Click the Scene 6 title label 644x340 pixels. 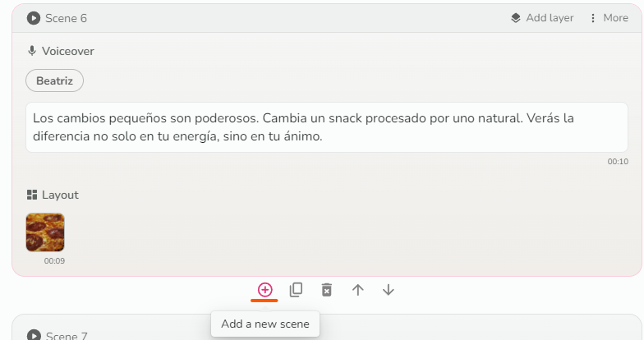[x=66, y=18]
